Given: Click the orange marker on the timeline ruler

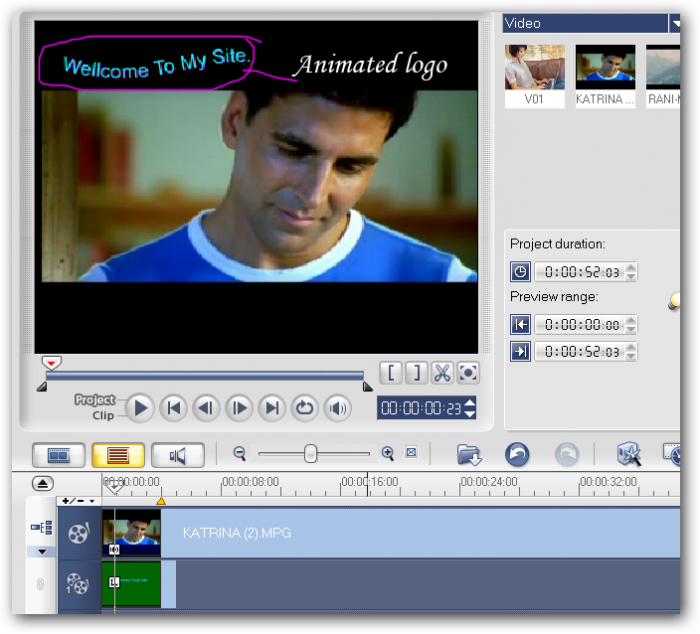Looking at the screenshot, I should (x=161, y=501).
